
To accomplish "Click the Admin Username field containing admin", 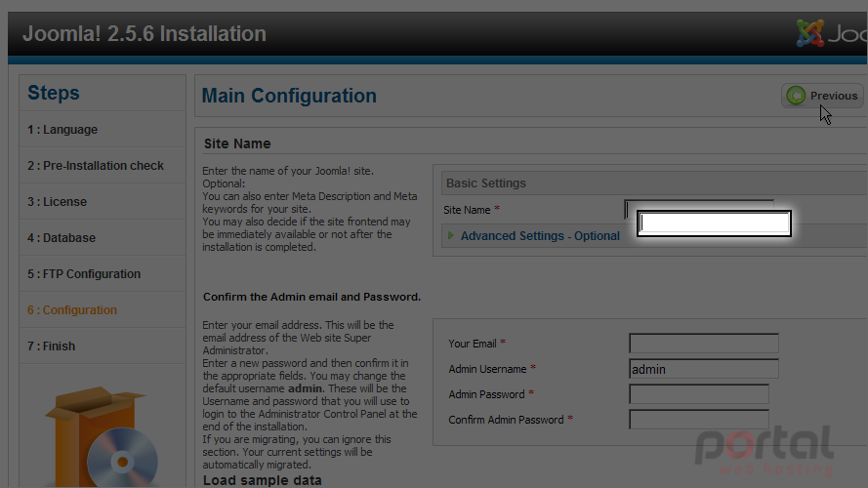I will click(x=704, y=369).
